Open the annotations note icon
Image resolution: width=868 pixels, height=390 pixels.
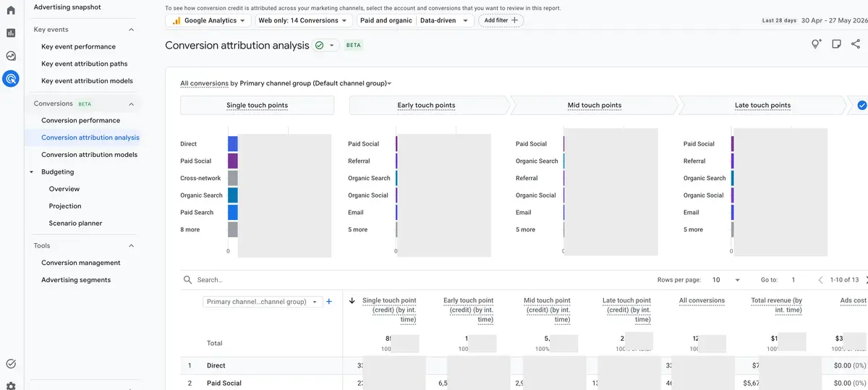836,45
